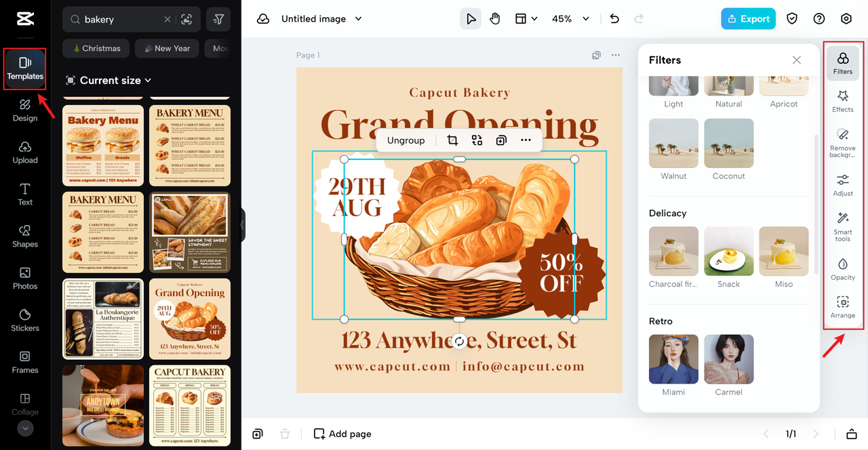Screen dimensions: 868x450
Task: Undo the last action
Action: [x=614, y=19]
